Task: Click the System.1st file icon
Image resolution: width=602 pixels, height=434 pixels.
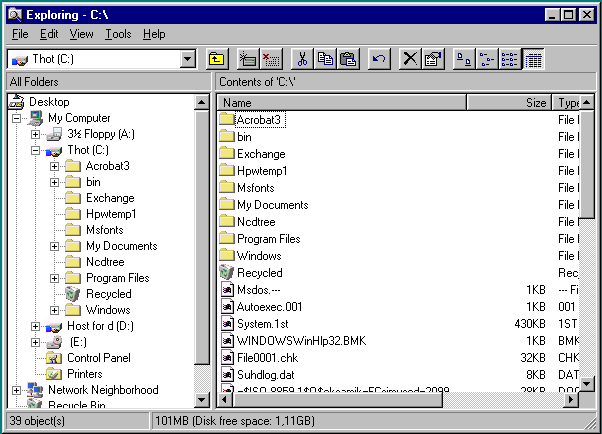Action: click(227, 323)
